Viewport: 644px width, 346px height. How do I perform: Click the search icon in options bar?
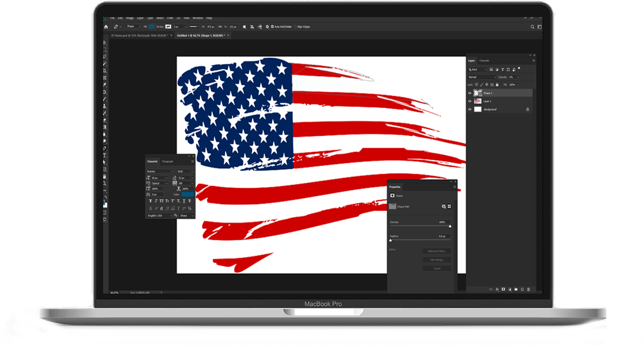[x=532, y=26]
